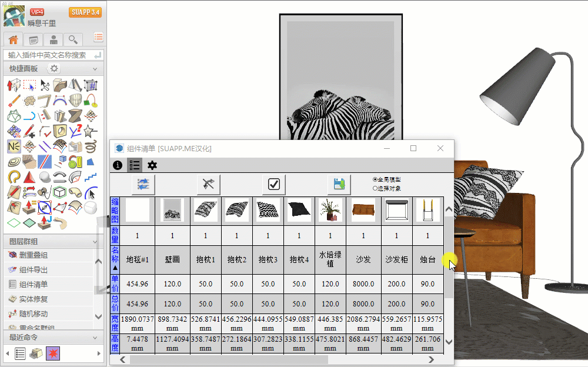Select the red arrow with blue J icon
Viewport: 588px width, 367px height.
coord(45,222)
